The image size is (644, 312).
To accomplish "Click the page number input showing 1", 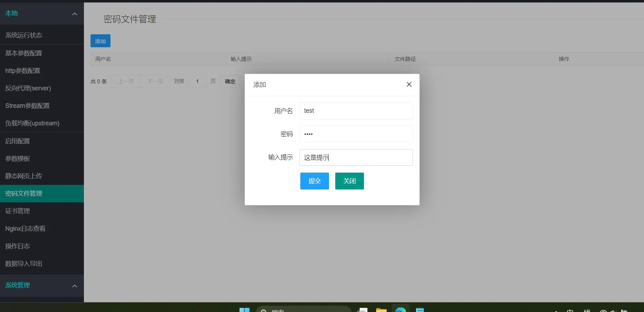I will click(x=197, y=81).
